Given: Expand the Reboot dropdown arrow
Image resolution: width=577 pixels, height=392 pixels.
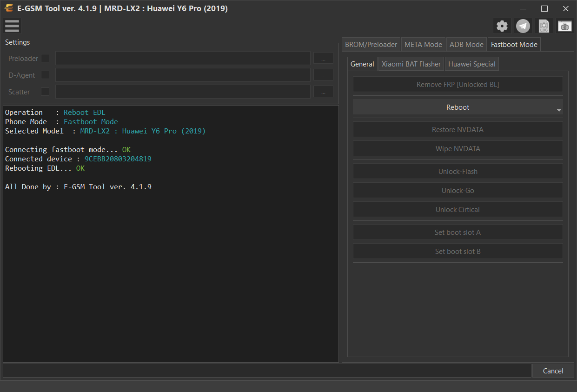Looking at the screenshot, I should 559,111.
